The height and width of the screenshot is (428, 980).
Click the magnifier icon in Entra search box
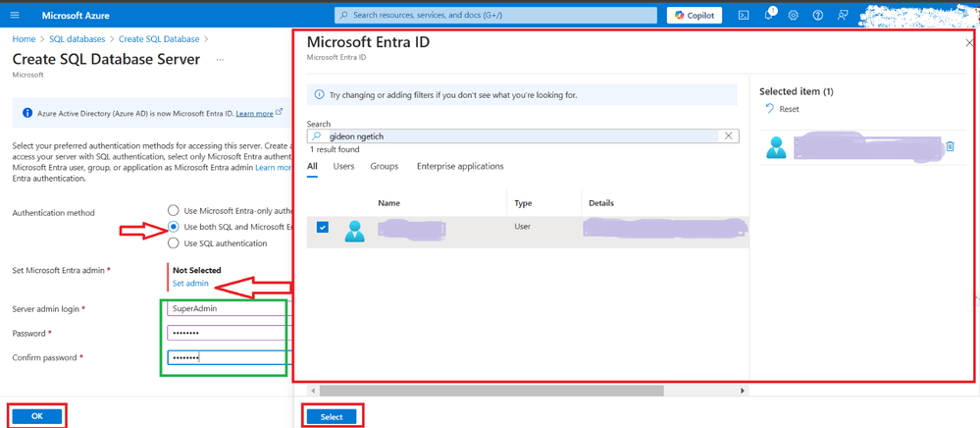pyautogui.click(x=317, y=135)
